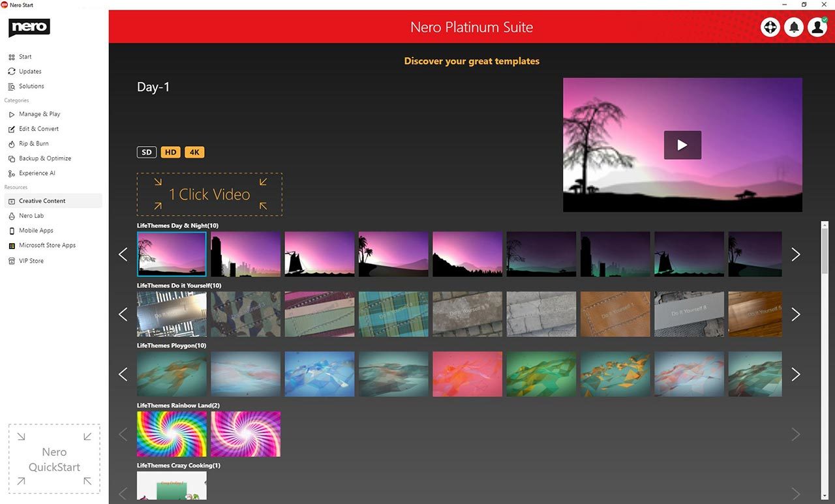Select the pink swirl Rainbow Land thumbnail
835x504 pixels.
[x=246, y=434]
